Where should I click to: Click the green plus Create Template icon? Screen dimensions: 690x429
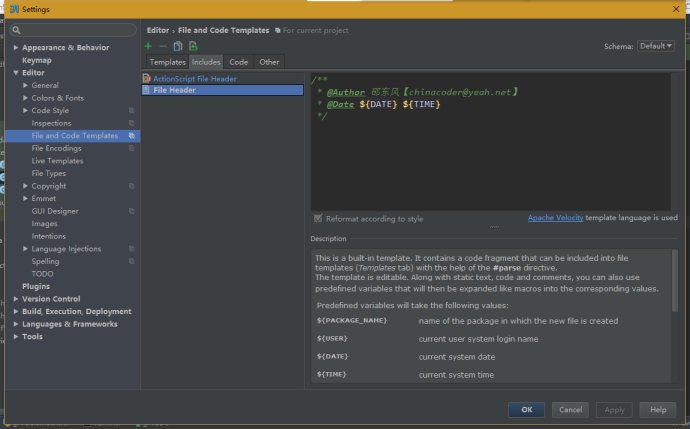(148, 46)
